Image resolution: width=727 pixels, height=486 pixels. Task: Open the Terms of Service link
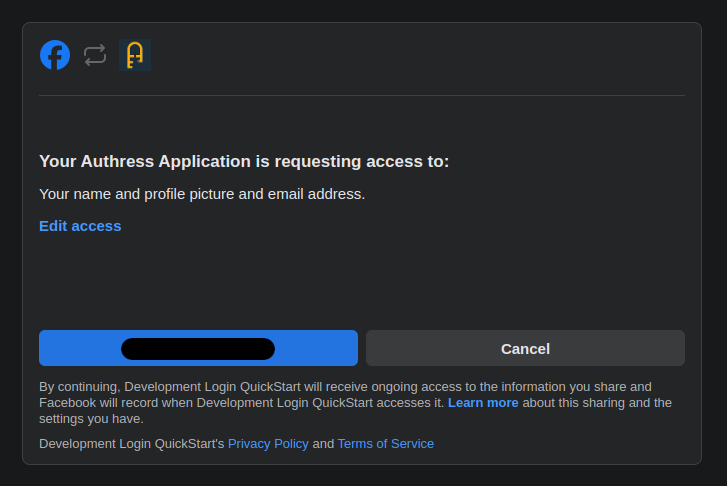[x=386, y=444]
